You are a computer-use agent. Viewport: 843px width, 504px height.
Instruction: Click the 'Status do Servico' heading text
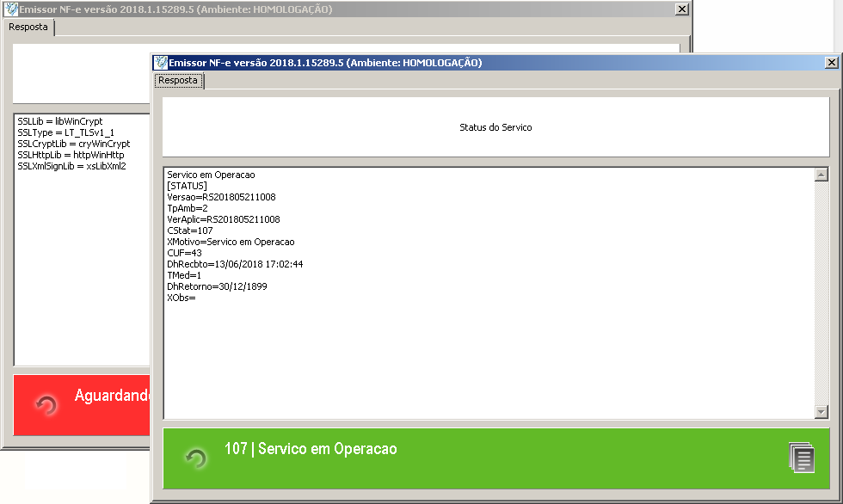click(x=495, y=127)
